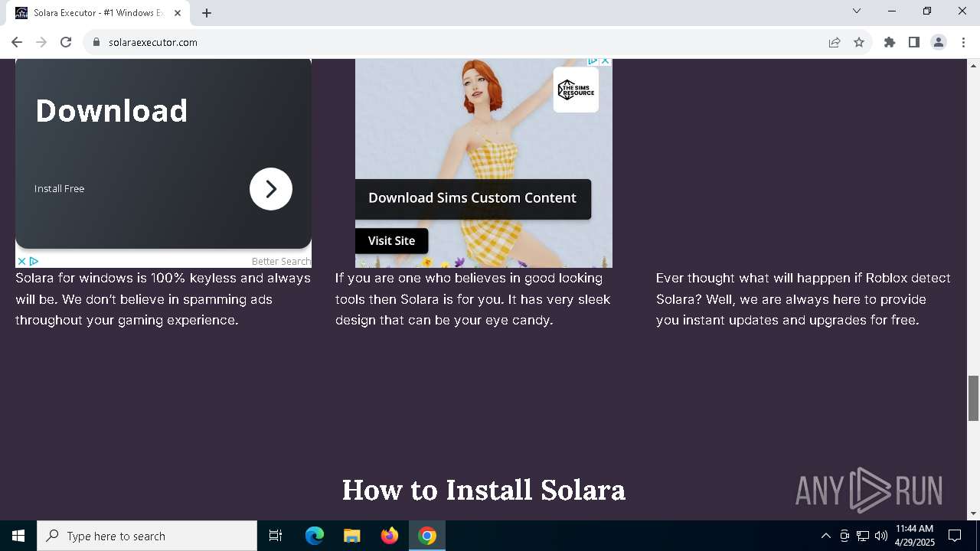Share this page from address bar
This screenshot has height=551, width=980.
pyautogui.click(x=835, y=42)
